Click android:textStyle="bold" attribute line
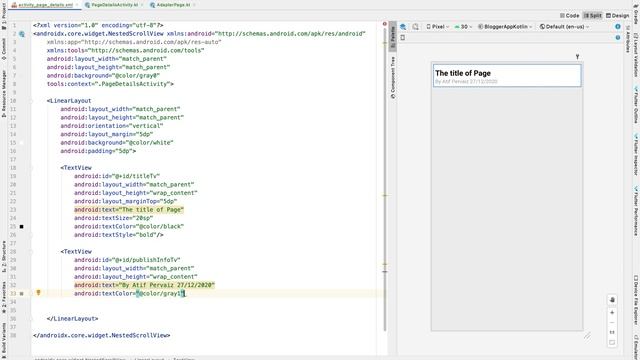The height and width of the screenshot is (360, 640). click(x=118, y=235)
